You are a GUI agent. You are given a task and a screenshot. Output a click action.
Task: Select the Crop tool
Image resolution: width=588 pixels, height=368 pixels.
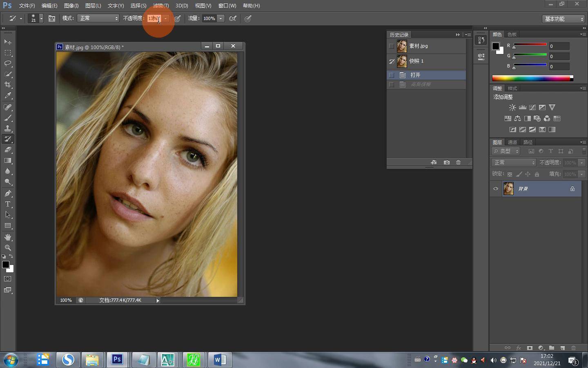(8, 85)
